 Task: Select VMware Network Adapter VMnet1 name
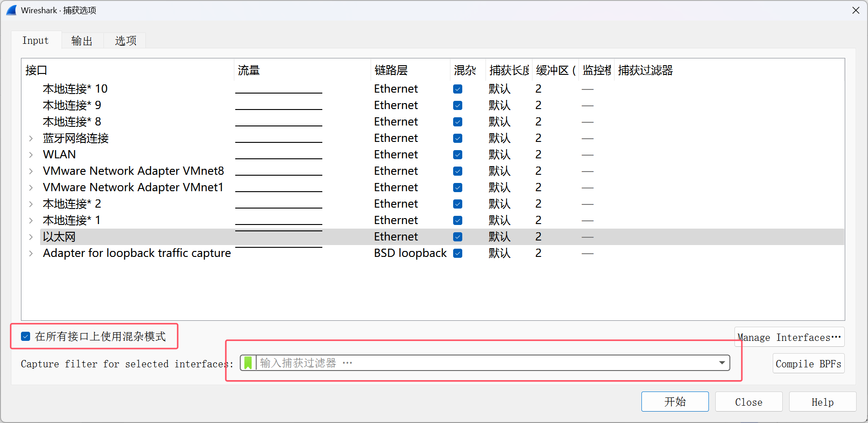[x=133, y=188]
